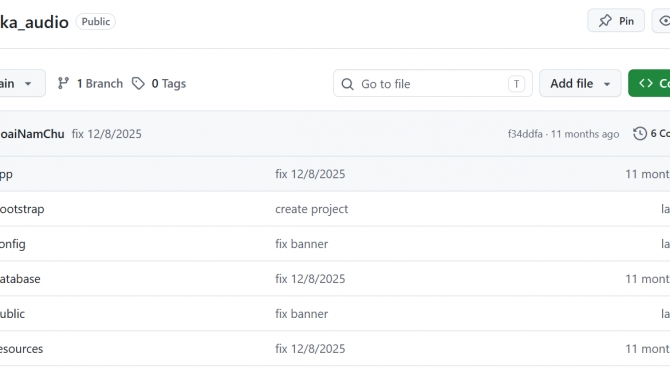Open the 0 Tags link

[x=159, y=83]
